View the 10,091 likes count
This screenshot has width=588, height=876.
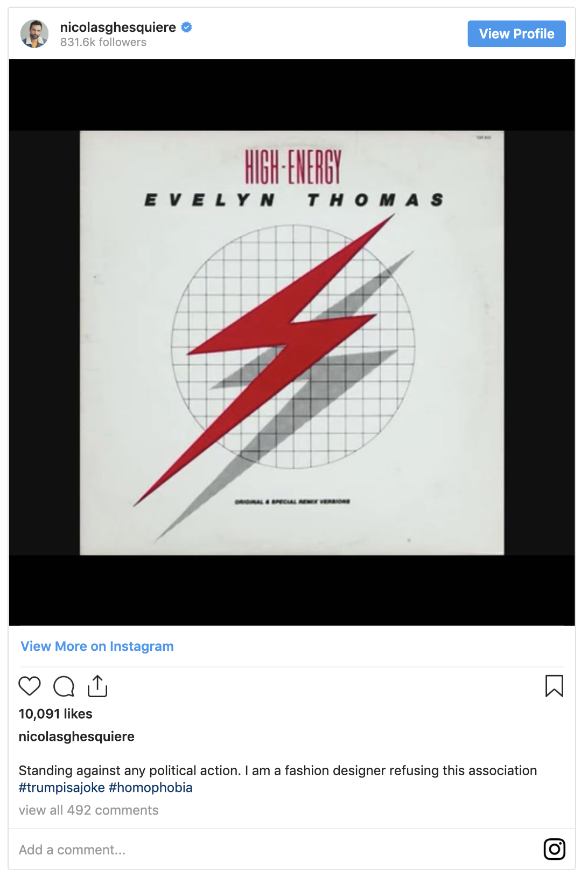click(55, 714)
